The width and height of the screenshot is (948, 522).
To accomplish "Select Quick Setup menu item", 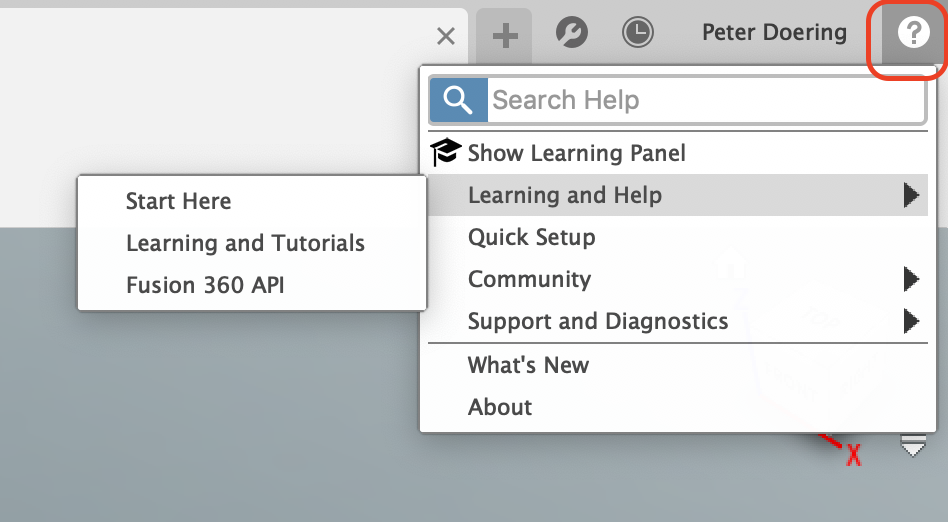I will click(x=678, y=237).
